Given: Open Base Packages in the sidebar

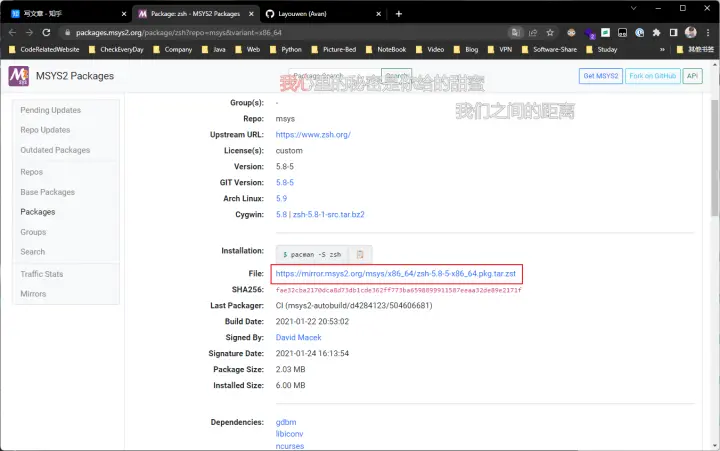Looking at the screenshot, I should tap(47, 192).
